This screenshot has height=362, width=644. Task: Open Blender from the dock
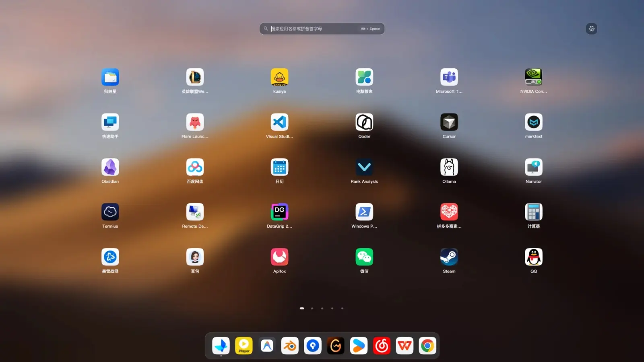tap(290, 346)
